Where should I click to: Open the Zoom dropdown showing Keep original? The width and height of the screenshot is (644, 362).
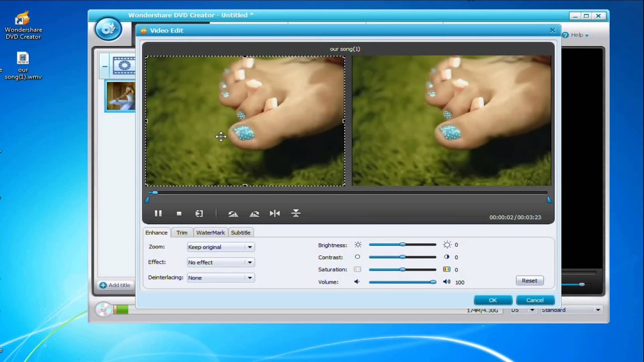(220, 247)
